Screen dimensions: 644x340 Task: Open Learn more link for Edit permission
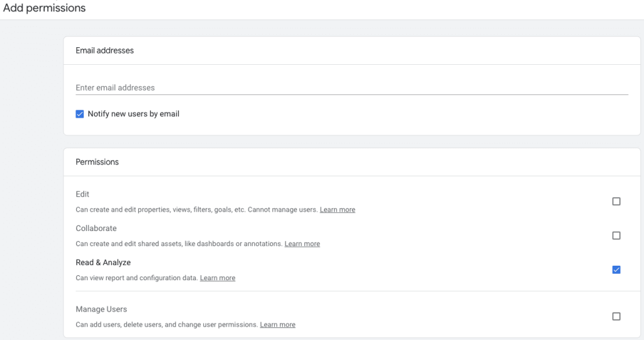(x=338, y=210)
